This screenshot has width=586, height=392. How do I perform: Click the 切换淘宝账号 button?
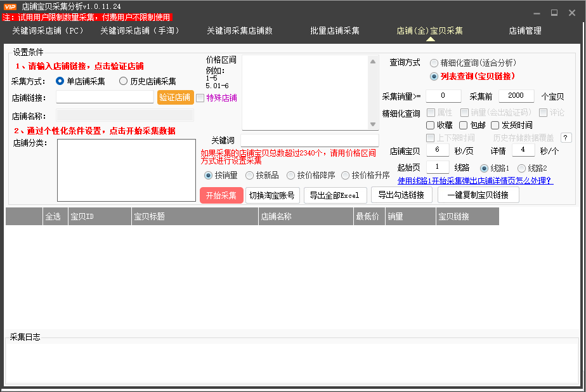click(272, 195)
